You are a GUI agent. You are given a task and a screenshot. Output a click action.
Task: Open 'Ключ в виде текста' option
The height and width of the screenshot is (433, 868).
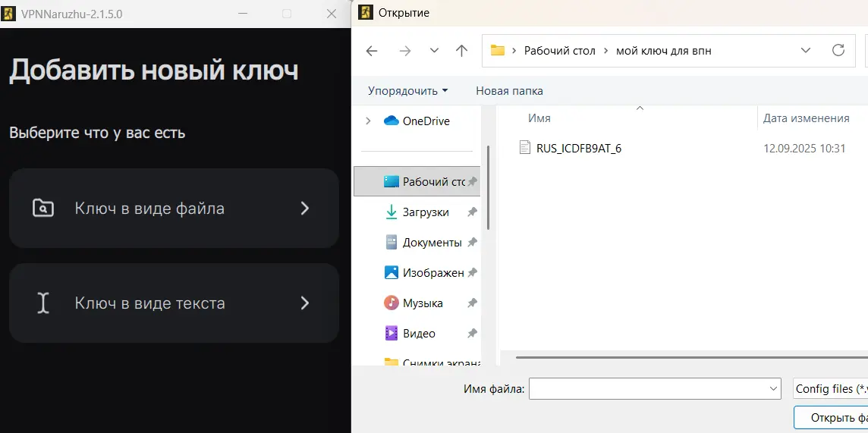(x=174, y=303)
